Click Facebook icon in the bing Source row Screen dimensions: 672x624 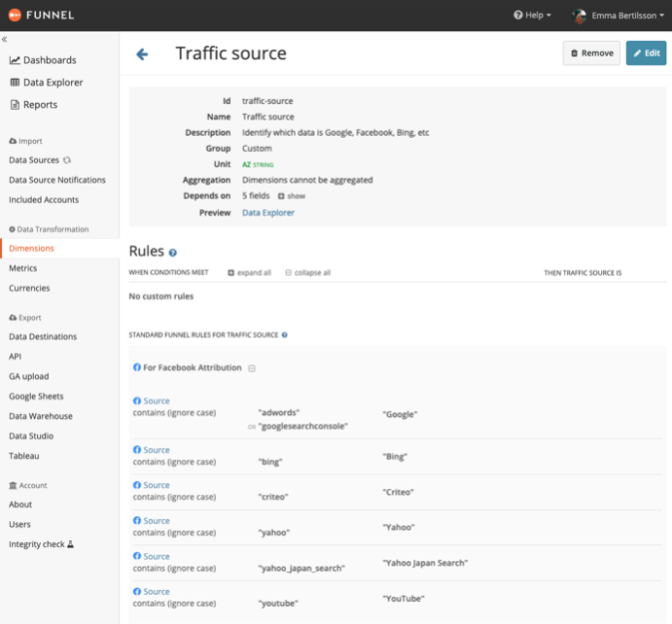tap(137, 450)
